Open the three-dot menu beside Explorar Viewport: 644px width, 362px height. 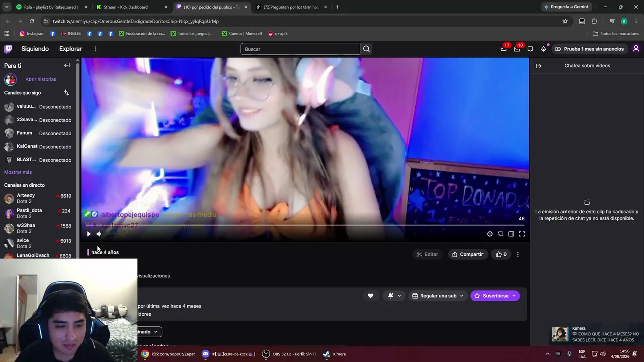[x=95, y=49]
